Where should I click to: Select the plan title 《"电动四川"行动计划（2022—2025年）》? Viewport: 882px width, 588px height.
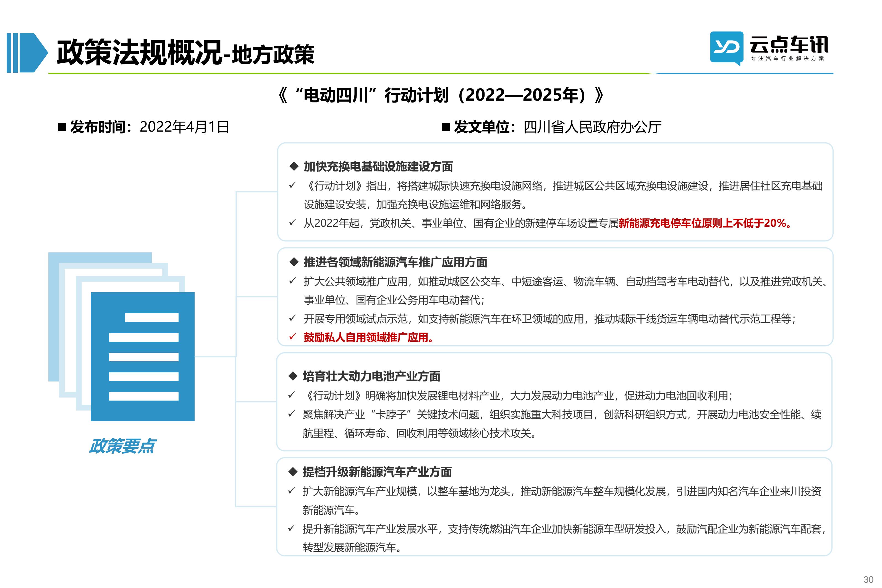coord(441,95)
